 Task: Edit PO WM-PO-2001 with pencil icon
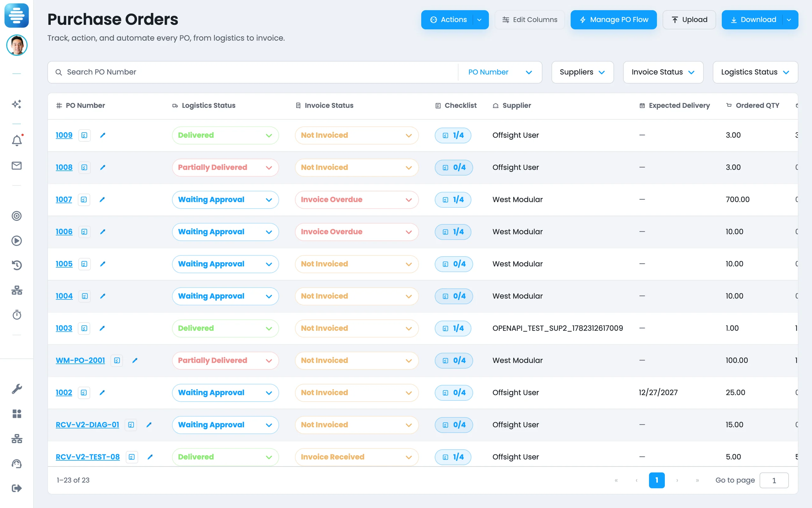click(135, 360)
